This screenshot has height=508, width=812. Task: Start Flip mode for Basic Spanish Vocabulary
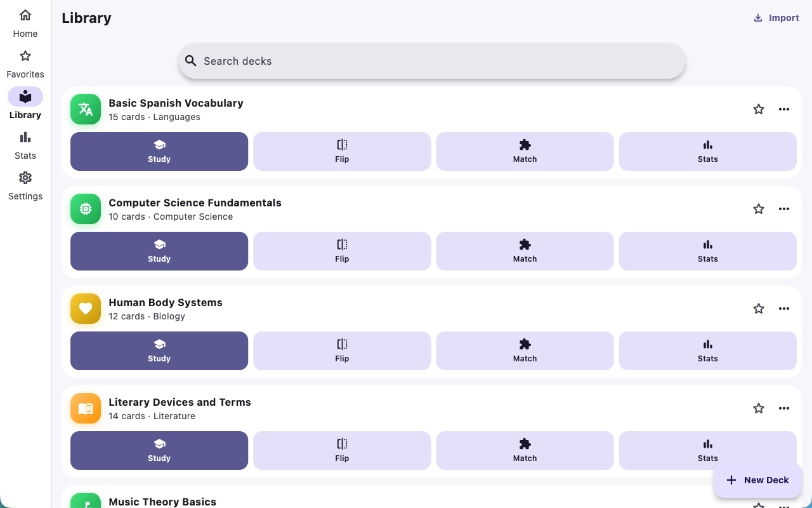[342, 151]
